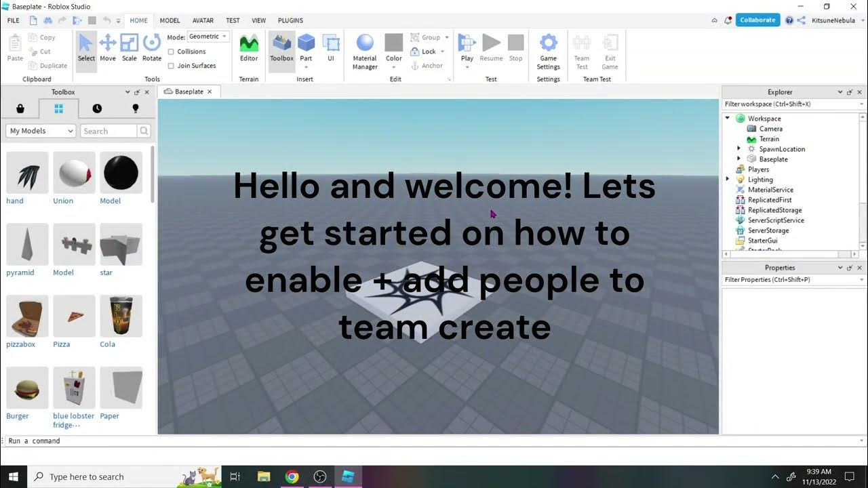Click the Toolbox search magnifier button
This screenshot has height=488, width=868.
pos(144,131)
